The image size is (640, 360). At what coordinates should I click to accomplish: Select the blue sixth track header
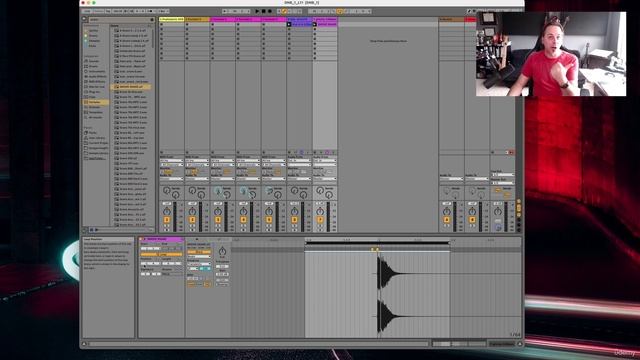click(x=299, y=19)
